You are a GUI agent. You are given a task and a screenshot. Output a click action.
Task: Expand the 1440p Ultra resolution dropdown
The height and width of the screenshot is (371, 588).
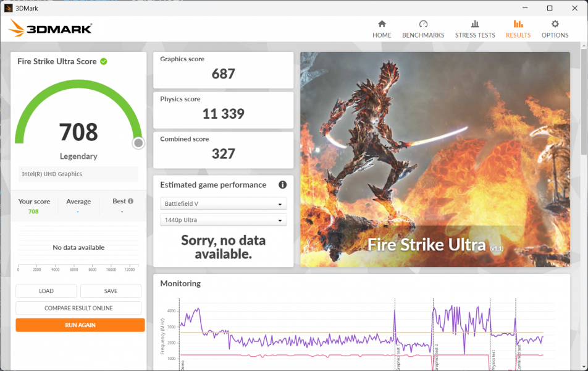(223, 220)
